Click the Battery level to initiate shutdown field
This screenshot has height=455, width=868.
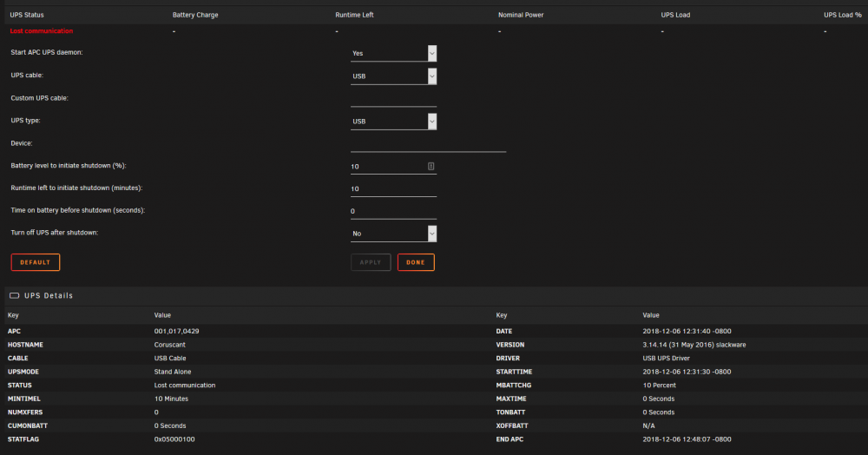coord(393,167)
